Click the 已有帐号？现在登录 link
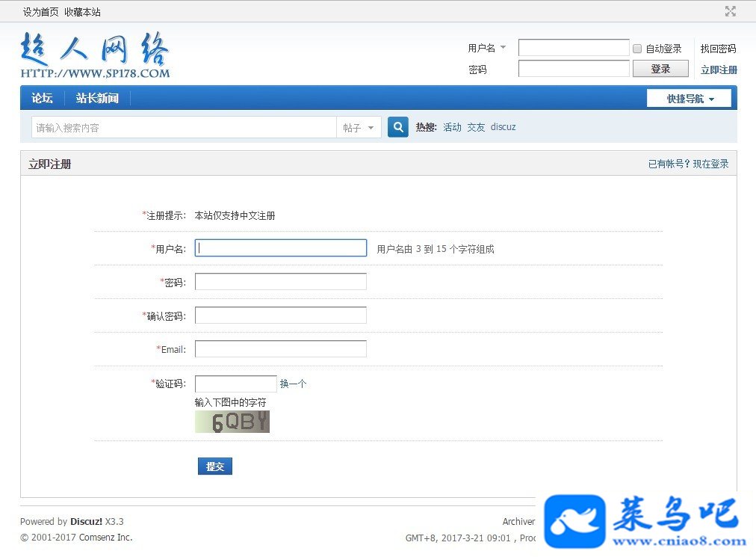This screenshot has height=557, width=756. 688,164
